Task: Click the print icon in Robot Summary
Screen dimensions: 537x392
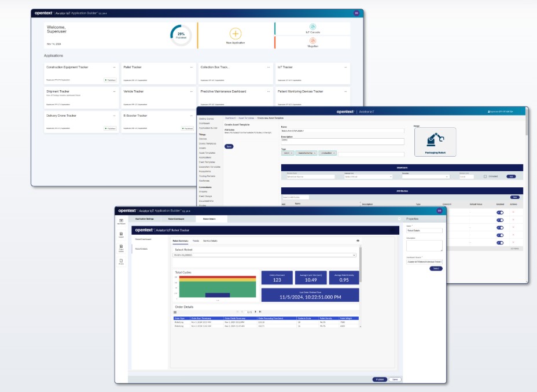Action: tap(358, 240)
